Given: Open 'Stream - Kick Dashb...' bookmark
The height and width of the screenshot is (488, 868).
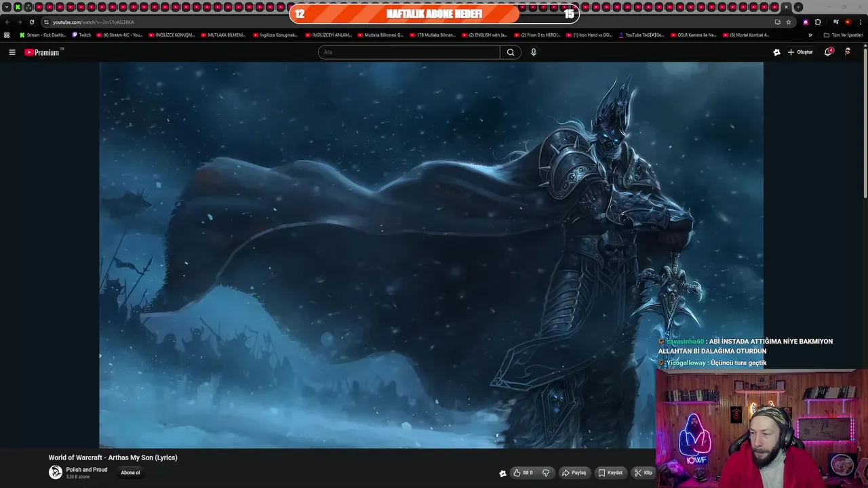Looking at the screenshot, I should pyautogui.click(x=43, y=35).
